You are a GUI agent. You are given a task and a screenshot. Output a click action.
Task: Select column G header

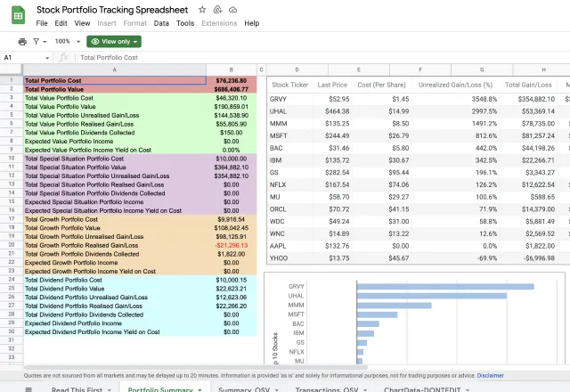(x=482, y=69)
